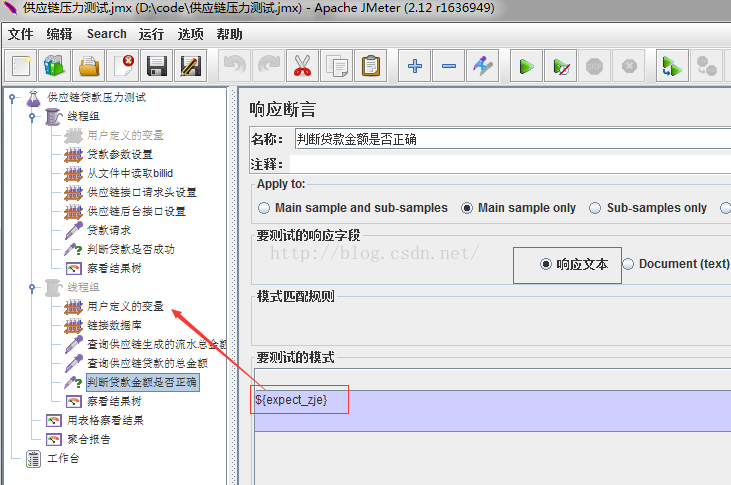The height and width of the screenshot is (485, 731).
Task: Click the Remote start all icon
Action: pyautogui.click(x=672, y=66)
